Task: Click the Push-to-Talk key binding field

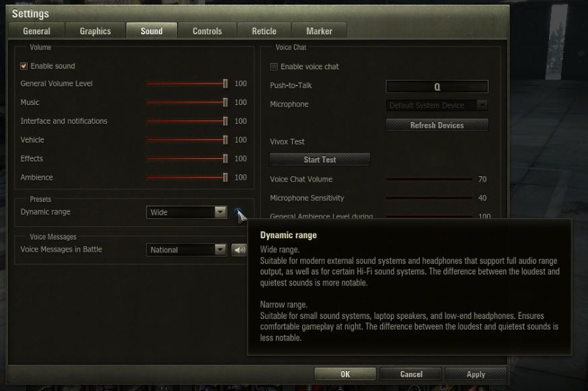Action: click(437, 86)
